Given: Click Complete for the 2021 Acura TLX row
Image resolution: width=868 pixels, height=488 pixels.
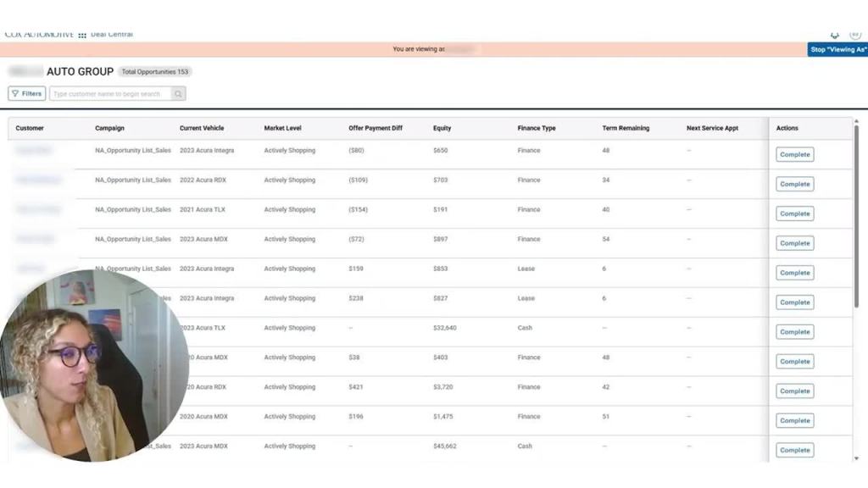Looking at the screenshot, I should click(794, 213).
